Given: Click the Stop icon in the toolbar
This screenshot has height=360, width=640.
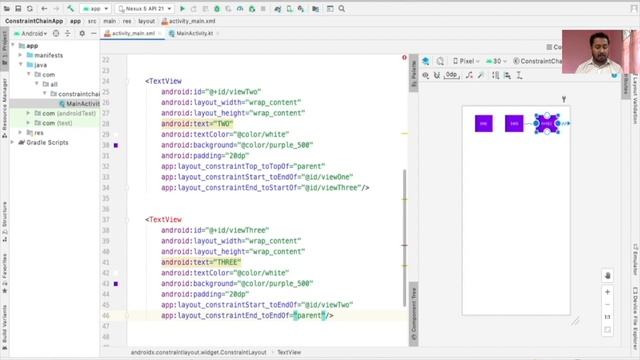Looking at the screenshot, I should (x=263, y=9).
